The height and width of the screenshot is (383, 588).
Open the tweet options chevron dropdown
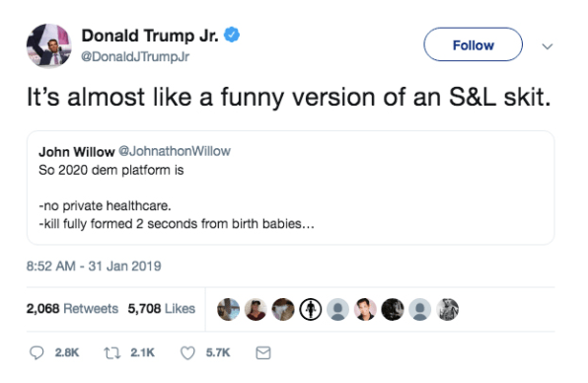pos(548,46)
